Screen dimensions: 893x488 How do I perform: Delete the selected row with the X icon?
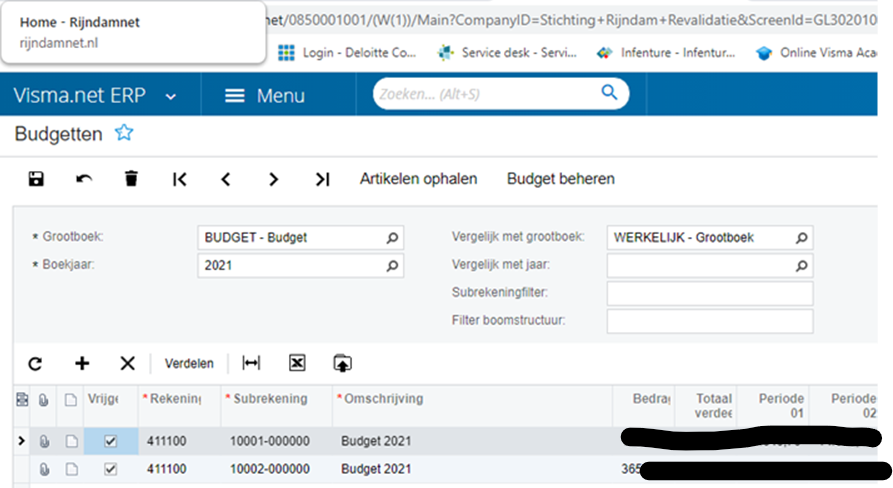tap(128, 363)
